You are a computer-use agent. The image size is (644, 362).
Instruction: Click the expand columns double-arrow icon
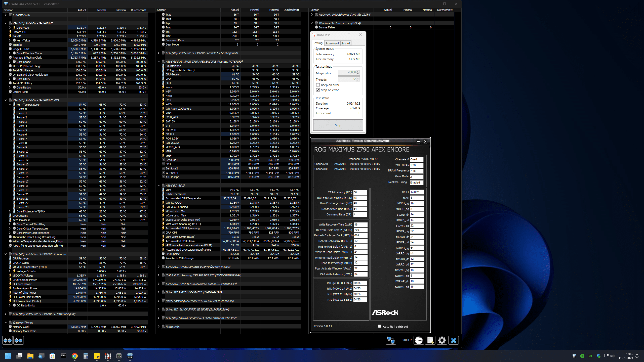8,340
